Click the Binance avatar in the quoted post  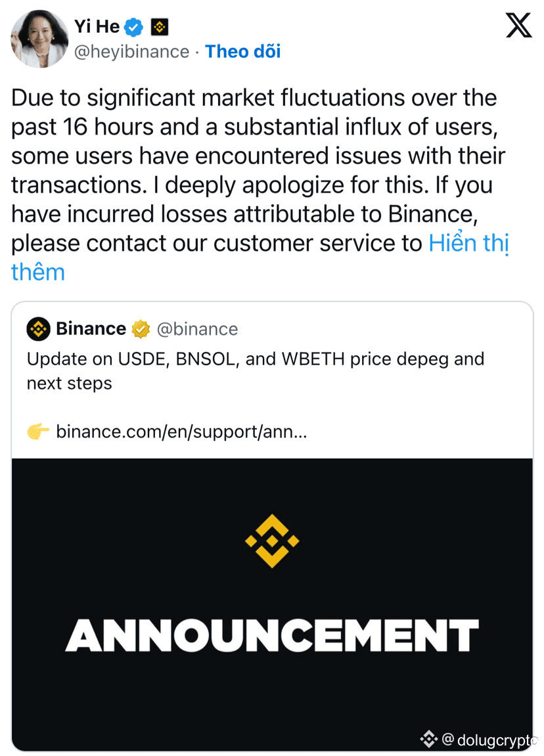click(39, 328)
